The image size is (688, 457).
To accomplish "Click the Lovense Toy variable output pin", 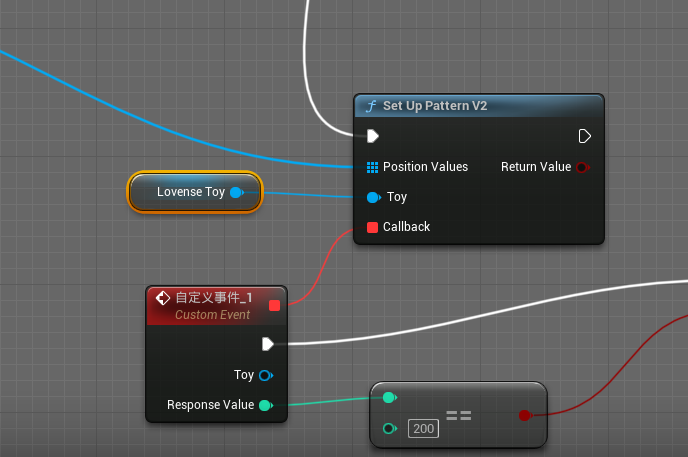I will click(236, 192).
